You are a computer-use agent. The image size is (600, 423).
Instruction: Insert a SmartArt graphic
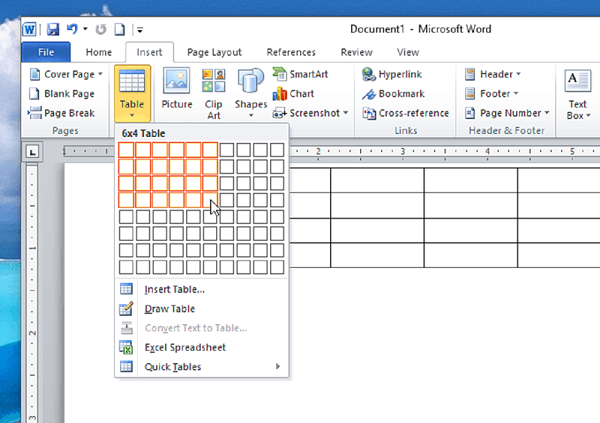(301, 74)
